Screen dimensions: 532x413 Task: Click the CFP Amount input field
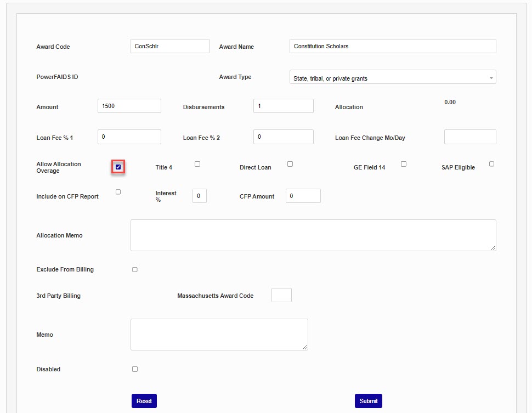[x=303, y=196]
